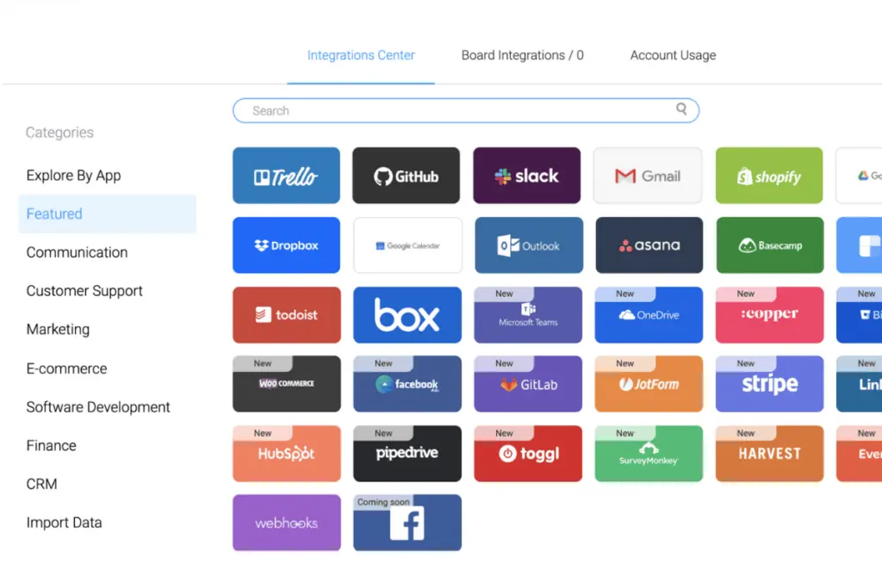Select the Finance category
The image size is (882, 588).
(x=51, y=446)
